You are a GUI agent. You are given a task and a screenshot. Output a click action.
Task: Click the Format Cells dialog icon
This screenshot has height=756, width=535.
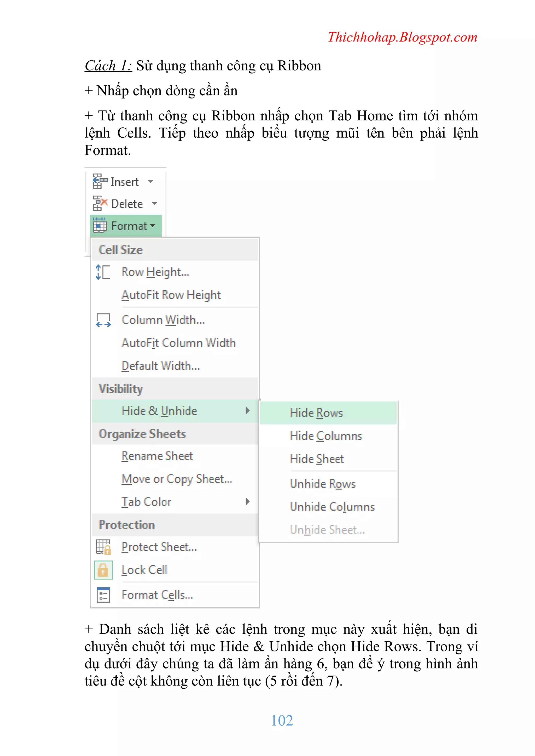(x=103, y=595)
